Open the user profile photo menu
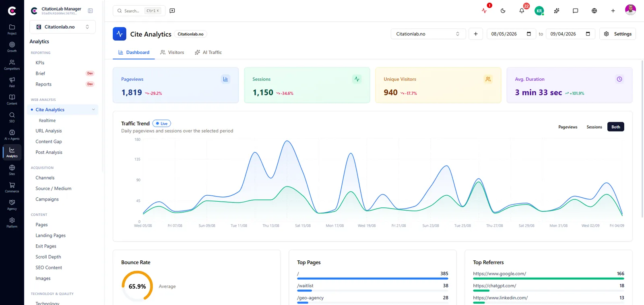Viewport: 644px width, 305px height. point(630,10)
